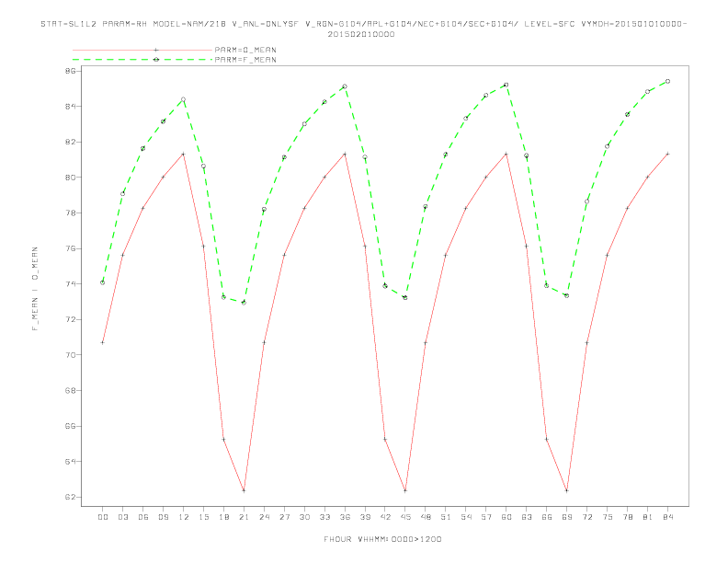Click the green F_MEAN low point at hour 45
728x563 pixels.
click(405, 297)
